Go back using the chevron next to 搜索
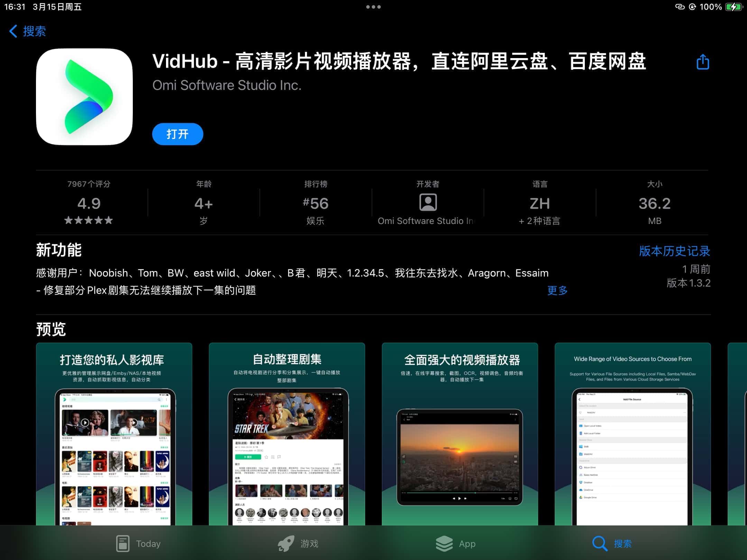 13,31
